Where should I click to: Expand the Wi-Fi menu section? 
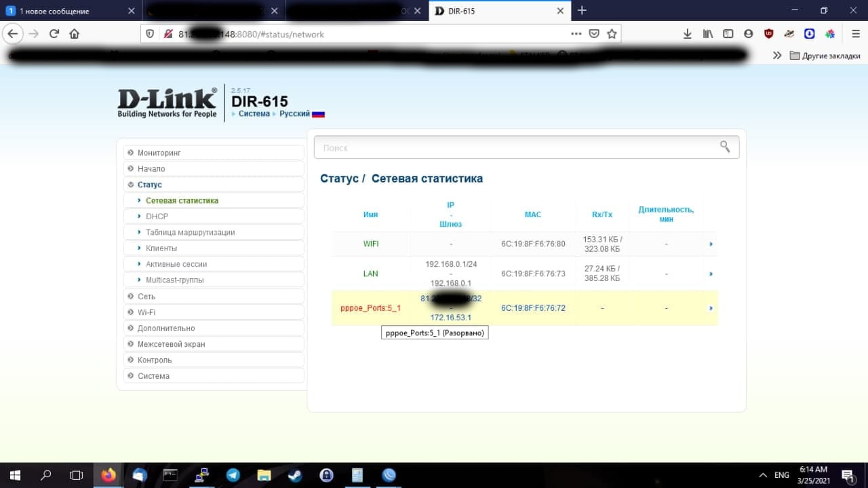214,312
